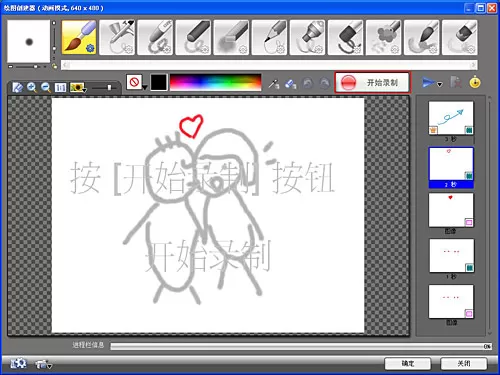Click the 确定 OK button
Image resolution: width=500 pixels, height=375 pixels.
tap(408, 363)
